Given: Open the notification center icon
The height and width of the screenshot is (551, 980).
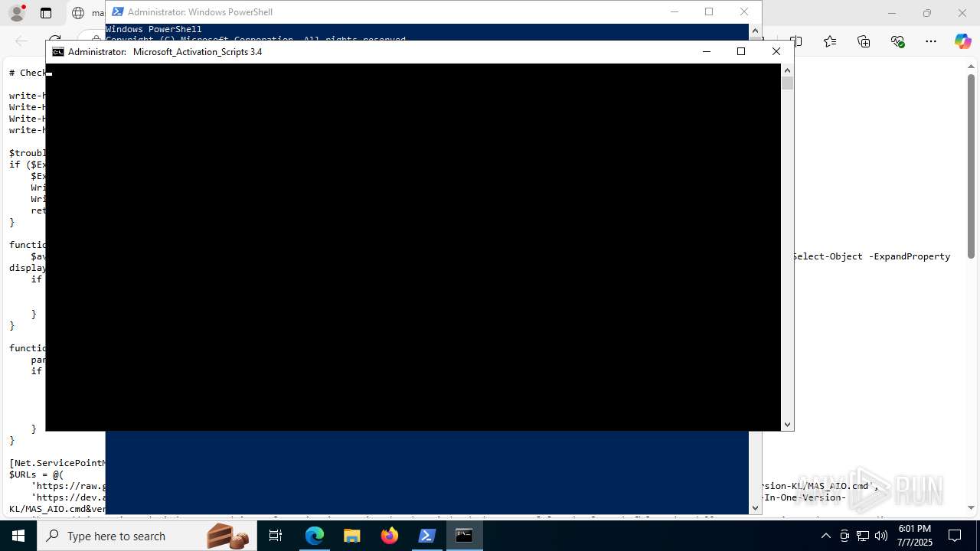Looking at the screenshot, I should [x=955, y=536].
